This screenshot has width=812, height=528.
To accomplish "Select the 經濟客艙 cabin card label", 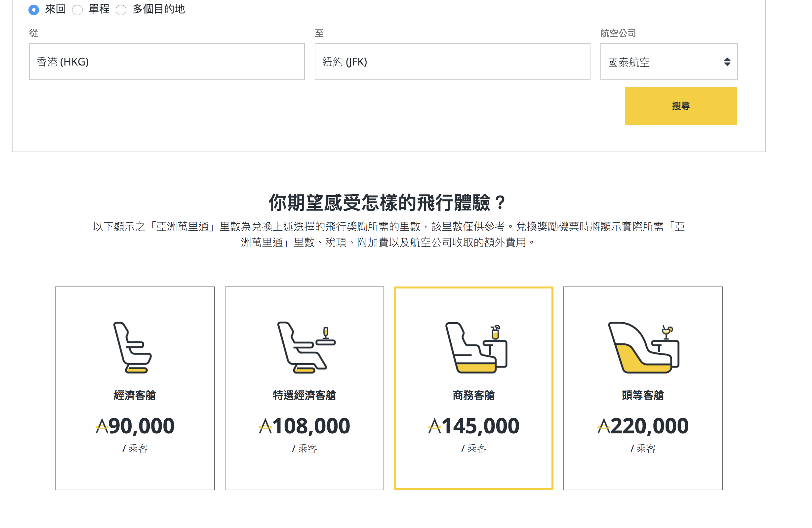I will click(x=135, y=395).
